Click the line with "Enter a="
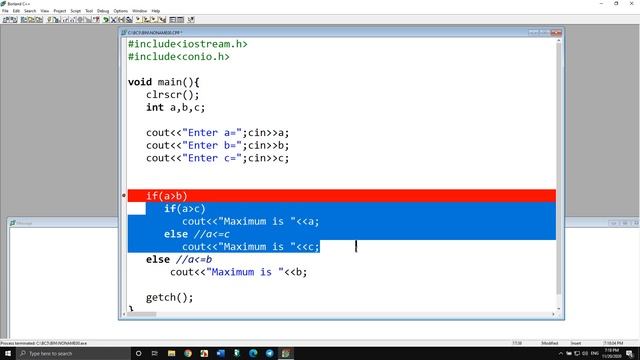640x360 pixels. click(218, 133)
